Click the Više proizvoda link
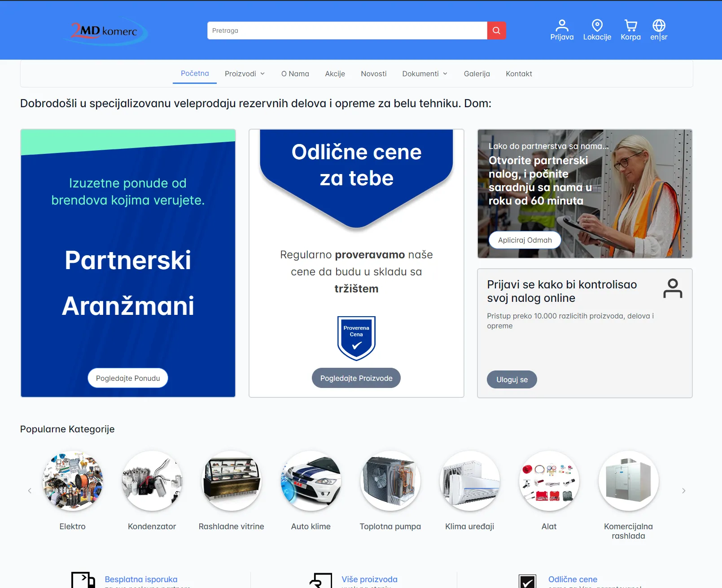This screenshot has width=722, height=588. [x=369, y=579]
